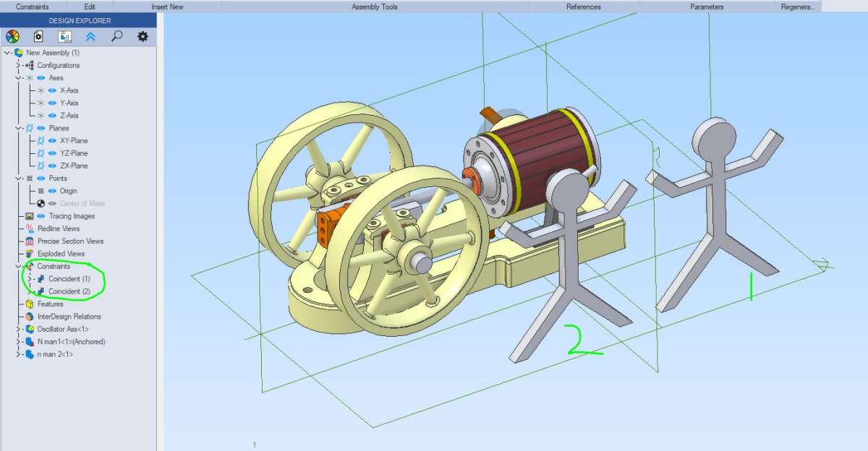This screenshot has height=451, width=868.
Task: Open the Design Explorer search magnifier
Action: tap(116, 36)
